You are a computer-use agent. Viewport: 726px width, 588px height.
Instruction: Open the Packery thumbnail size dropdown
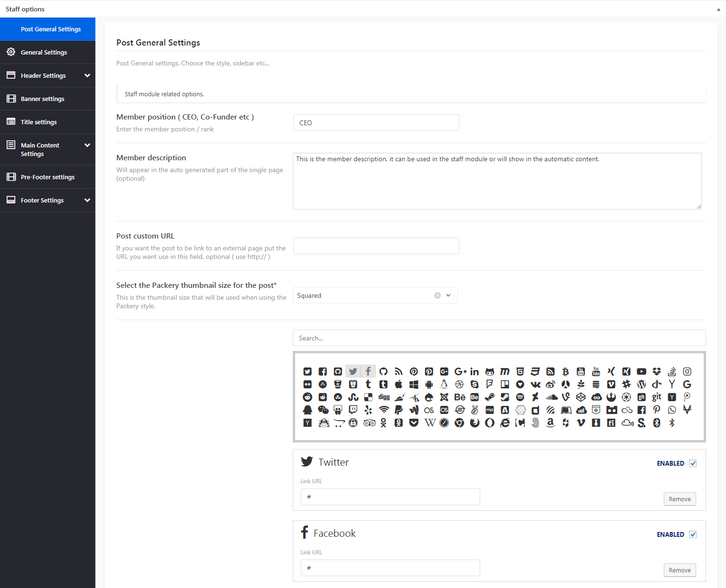[x=448, y=295]
